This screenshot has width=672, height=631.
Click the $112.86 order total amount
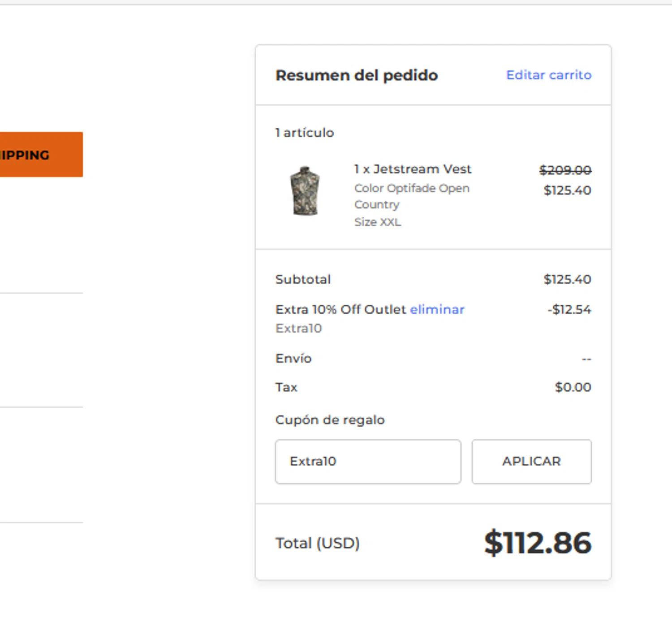pos(538,543)
